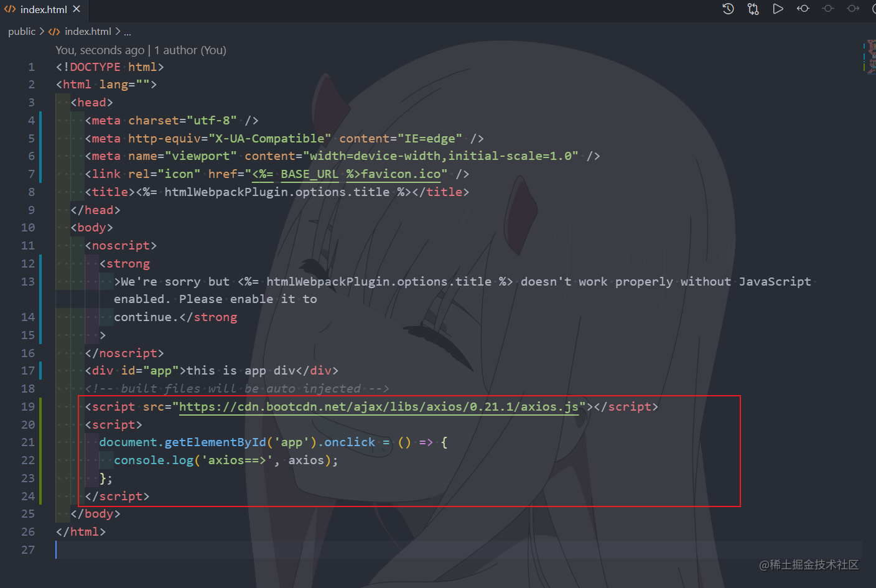Screen dimensions: 876x588
Task: Select the index.html editor tab
Action: [x=43, y=9]
